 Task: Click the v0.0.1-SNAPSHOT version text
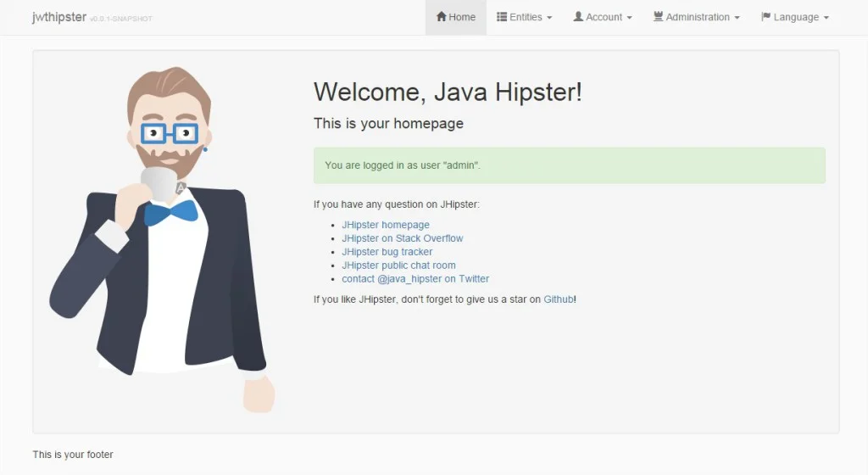[120, 19]
